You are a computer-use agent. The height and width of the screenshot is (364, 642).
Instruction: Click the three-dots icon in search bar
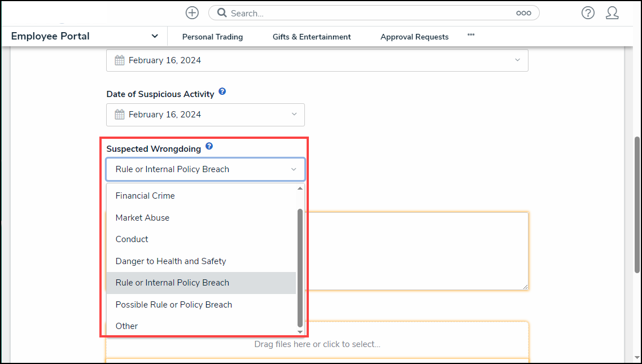click(x=523, y=13)
